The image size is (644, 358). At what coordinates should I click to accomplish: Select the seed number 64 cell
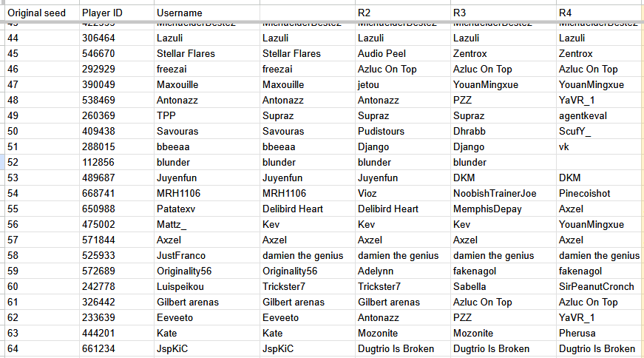coord(13,348)
